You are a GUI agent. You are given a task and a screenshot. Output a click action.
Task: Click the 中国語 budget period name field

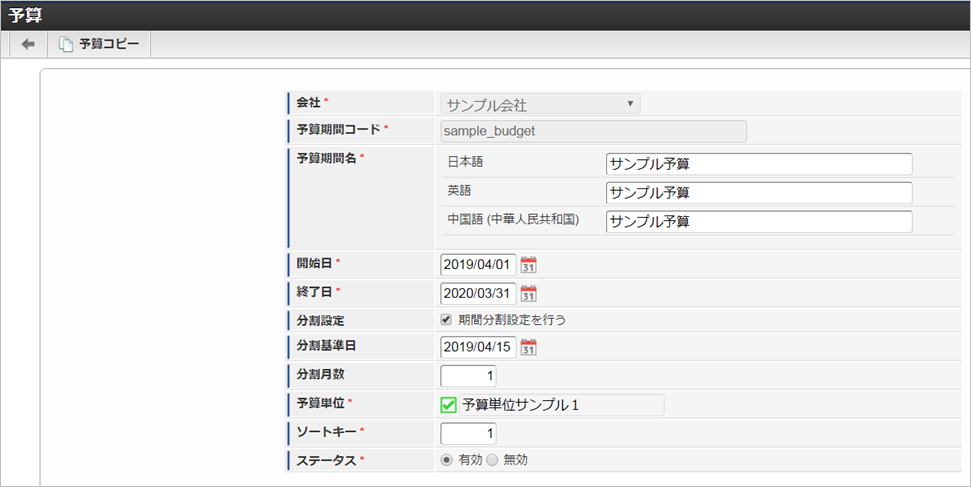[x=759, y=221]
